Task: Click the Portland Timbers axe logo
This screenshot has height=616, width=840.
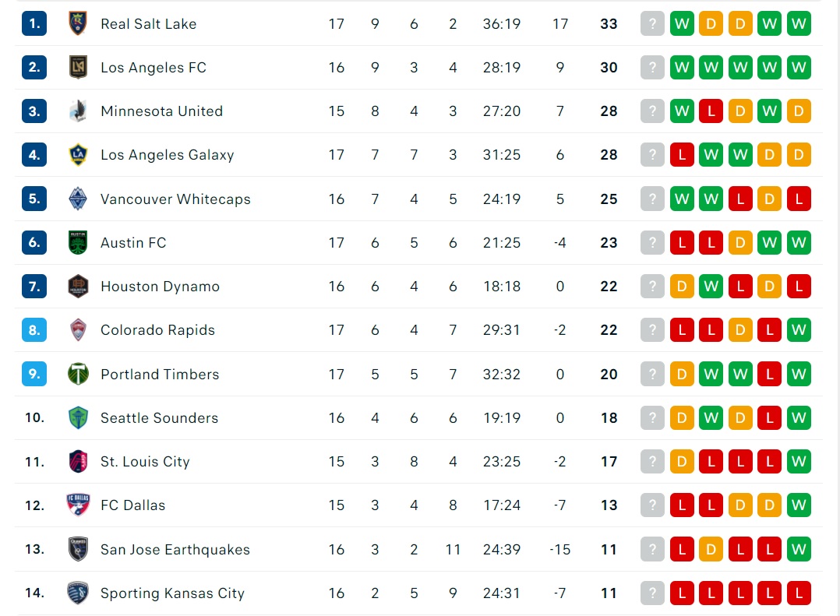Action: (x=78, y=374)
